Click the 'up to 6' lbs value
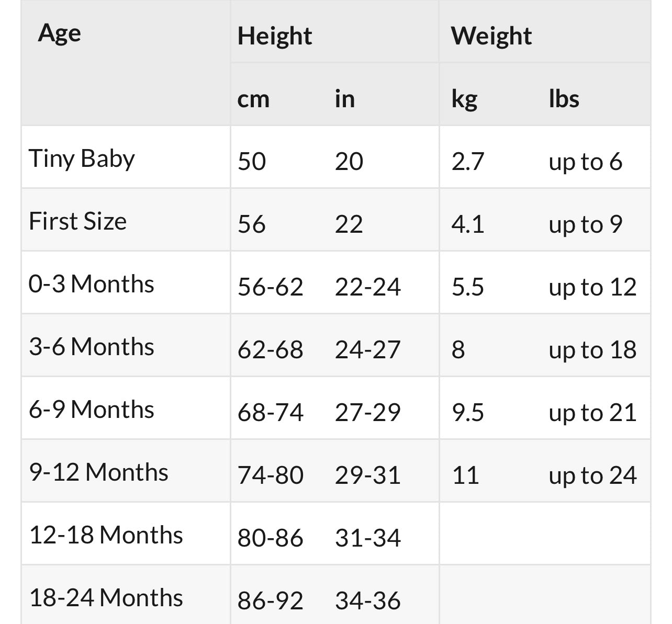This screenshot has height=624, width=672. point(585,162)
